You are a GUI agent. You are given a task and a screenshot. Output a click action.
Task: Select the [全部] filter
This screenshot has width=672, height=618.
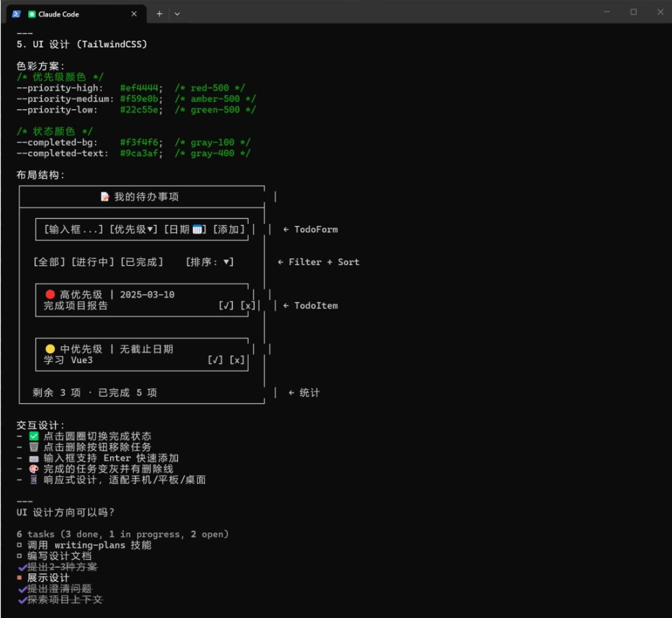point(49,262)
